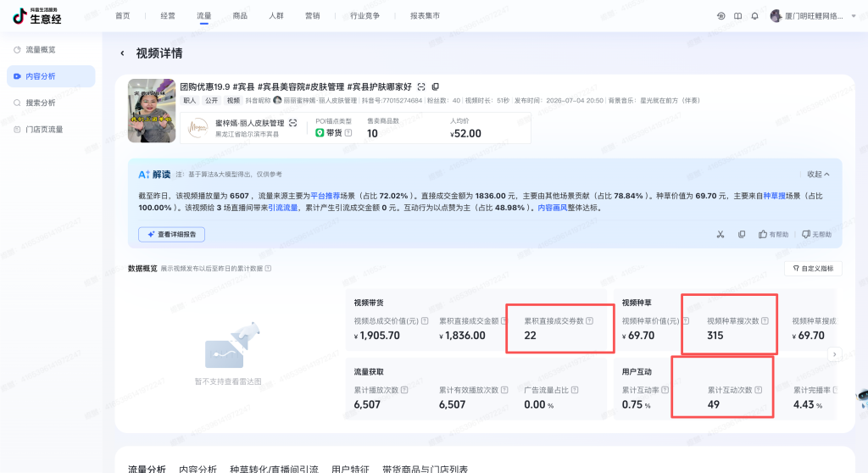Open the 平台推荐 link
This screenshot has height=473, width=868.
(x=325, y=196)
